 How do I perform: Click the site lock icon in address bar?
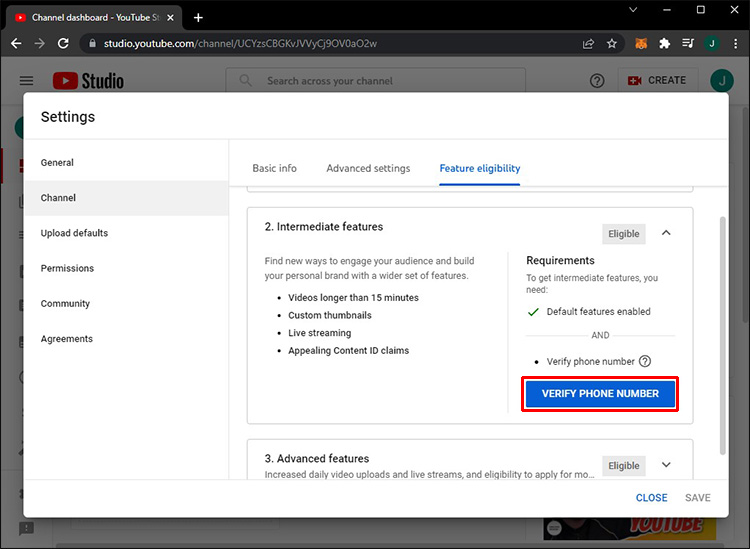(92, 44)
